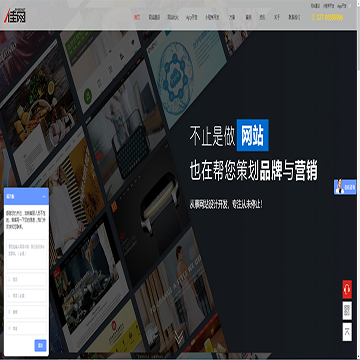Click the 不止是做 headline text
This screenshot has height=360, width=360.
coord(212,136)
